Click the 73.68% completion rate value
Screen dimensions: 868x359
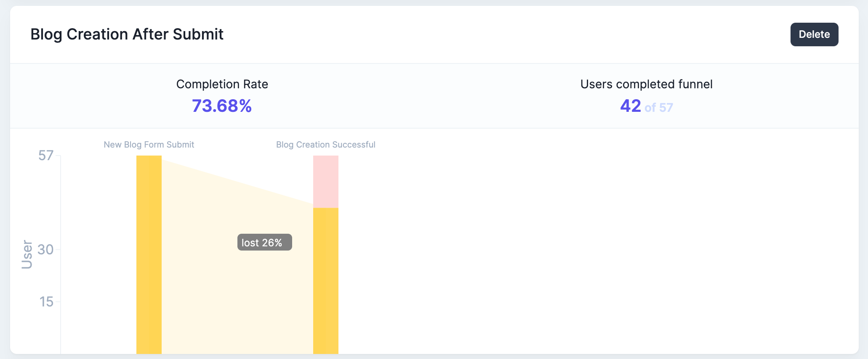point(222,106)
